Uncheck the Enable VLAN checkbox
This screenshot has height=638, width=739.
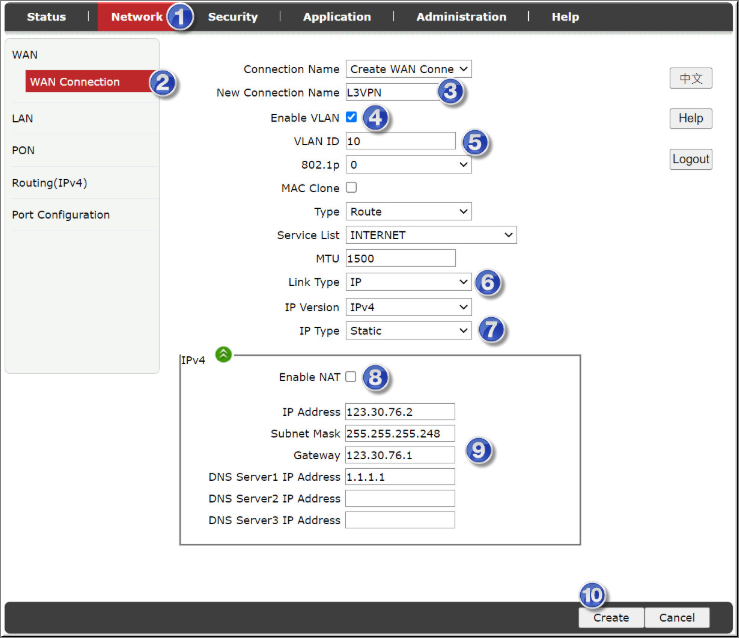tap(351, 118)
